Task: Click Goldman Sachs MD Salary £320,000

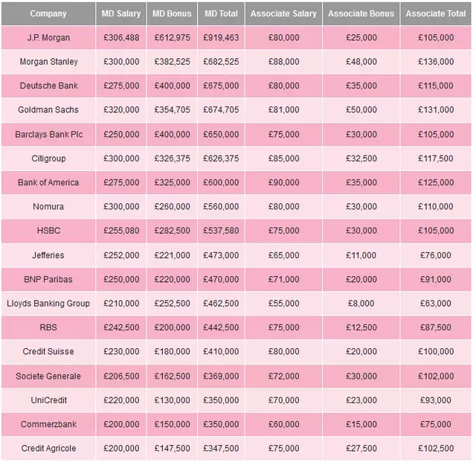Action: tap(121, 109)
